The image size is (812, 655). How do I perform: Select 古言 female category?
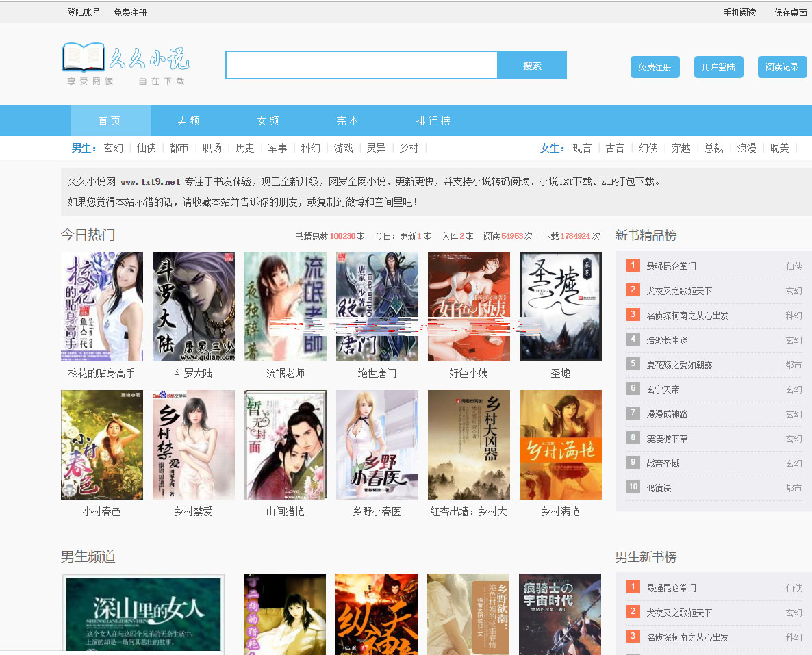[616, 148]
